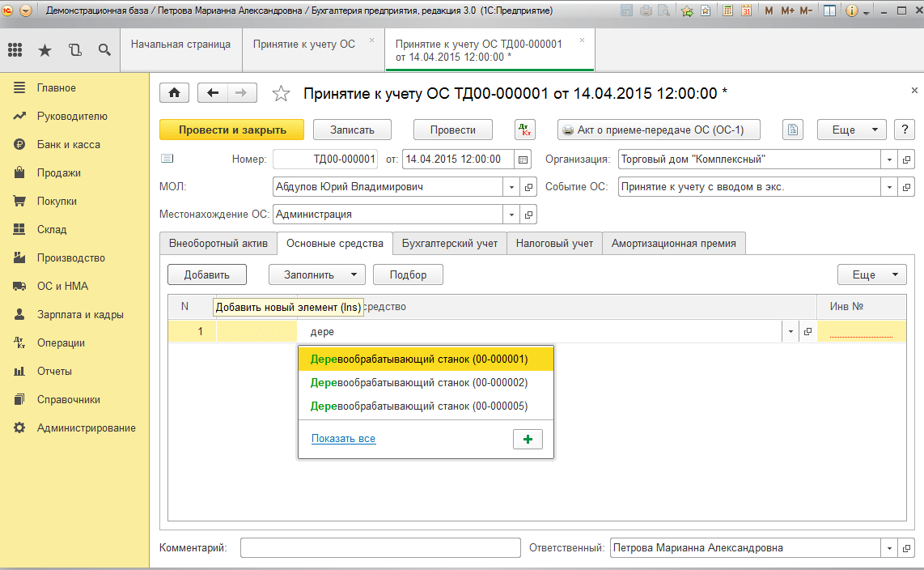
Task: Open the Амортизационная премия tab
Action: tap(673, 243)
